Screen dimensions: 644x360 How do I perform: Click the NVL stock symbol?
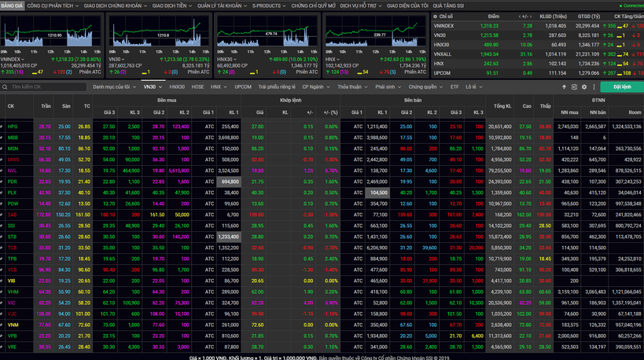pyautogui.click(x=12, y=171)
